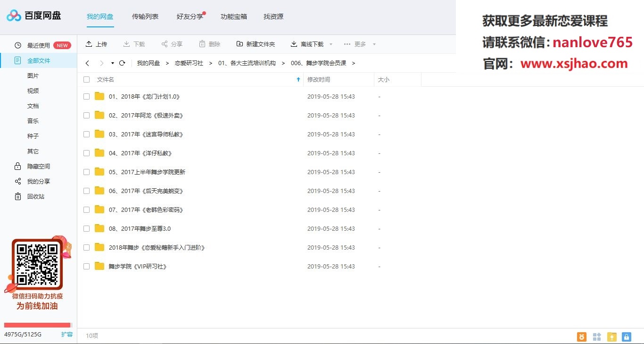Click the orange medal status icon
The height and width of the screenshot is (344, 644).
582,336
